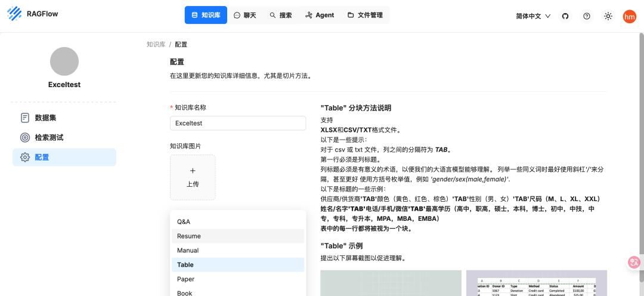This screenshot has width=644, height=296.
Task: Open the 搜索 tab
Action: [x=281, y=15]
